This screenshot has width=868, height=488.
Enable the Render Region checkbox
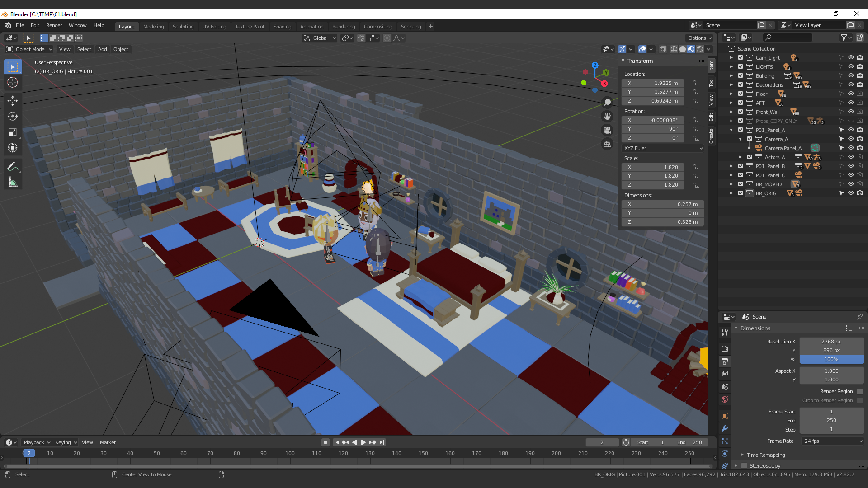coord(860,391)
